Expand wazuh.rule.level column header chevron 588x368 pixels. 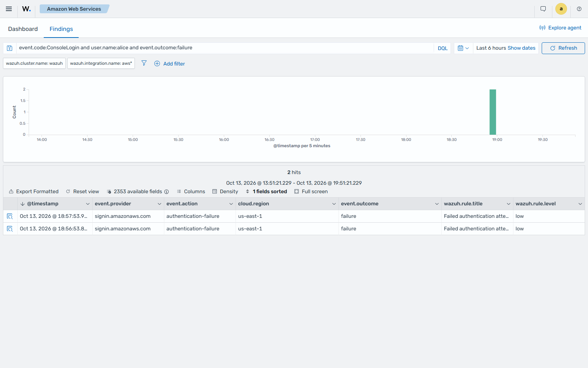click(580, 204)
